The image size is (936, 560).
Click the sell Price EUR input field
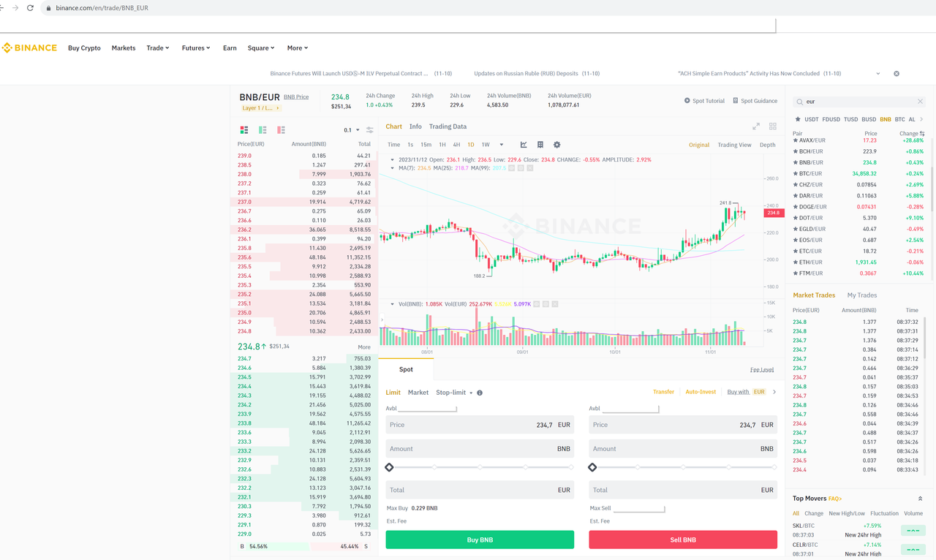(x=683, y=425)
